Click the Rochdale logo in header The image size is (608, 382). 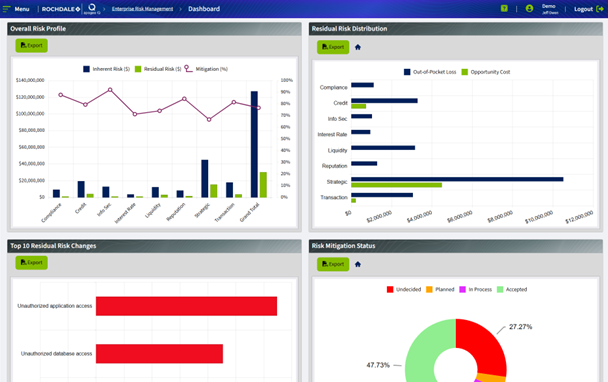pos(61,9)
